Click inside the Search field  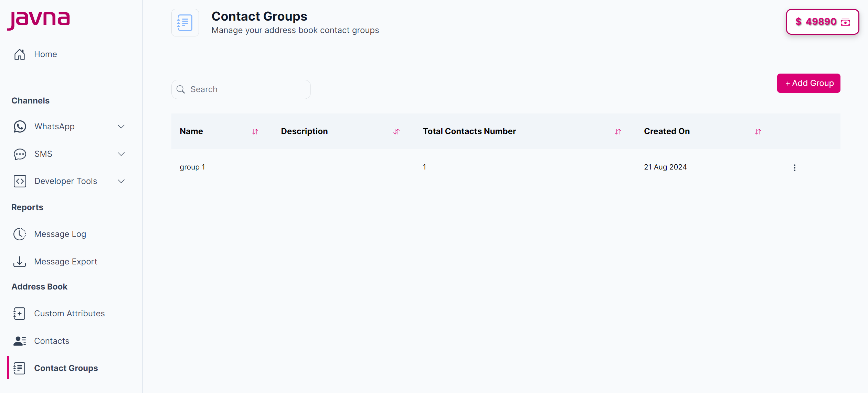click(241, 89)
